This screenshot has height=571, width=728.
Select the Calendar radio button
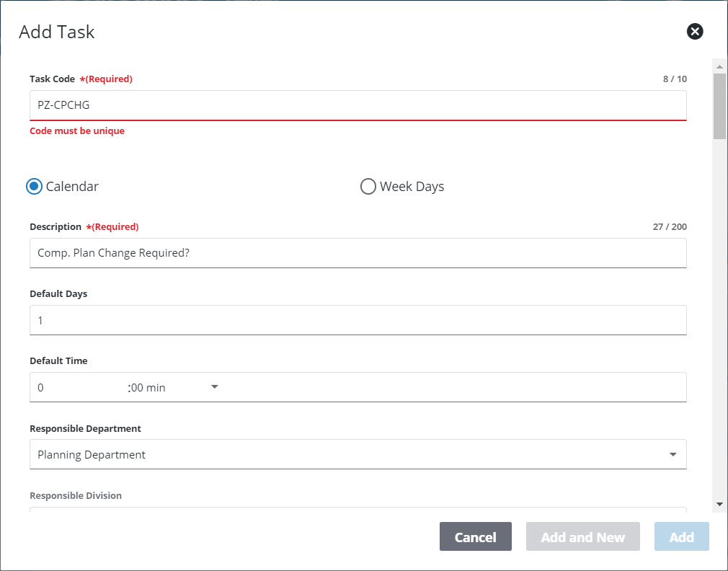(x=33, y=186)
